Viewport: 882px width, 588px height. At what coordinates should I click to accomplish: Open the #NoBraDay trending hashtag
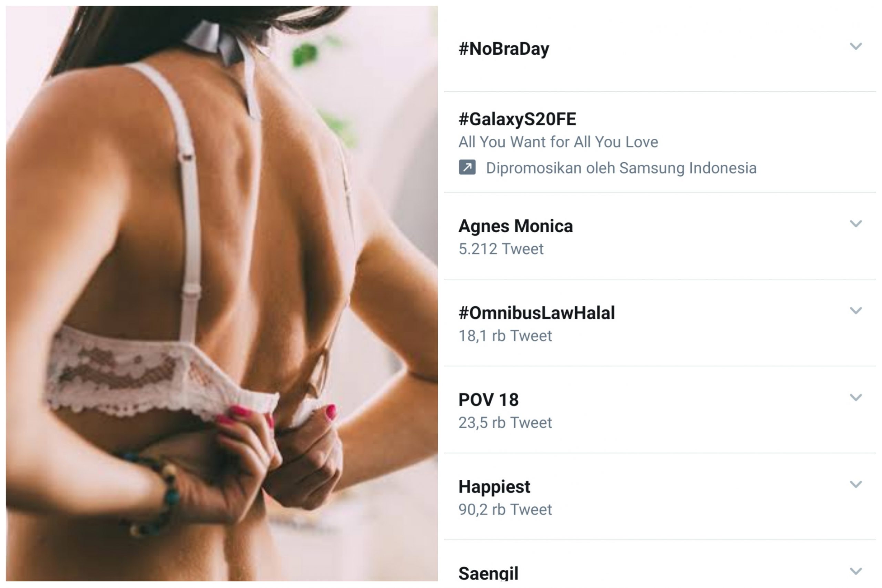(504, 49)
